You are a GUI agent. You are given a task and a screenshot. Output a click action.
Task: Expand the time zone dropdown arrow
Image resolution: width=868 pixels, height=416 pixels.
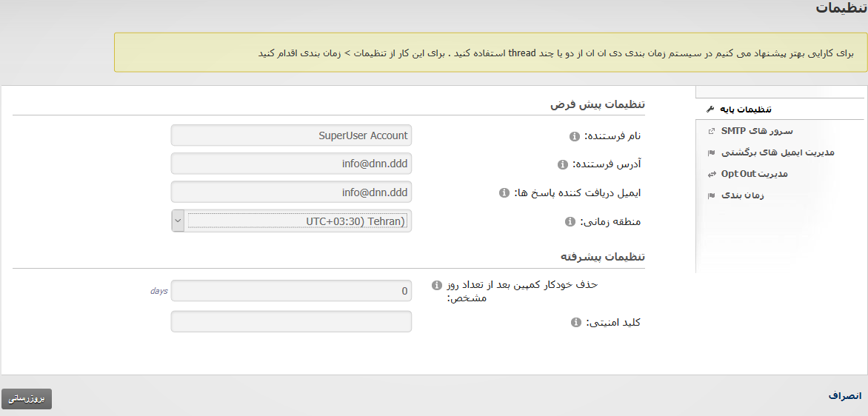tap(178, 221)
